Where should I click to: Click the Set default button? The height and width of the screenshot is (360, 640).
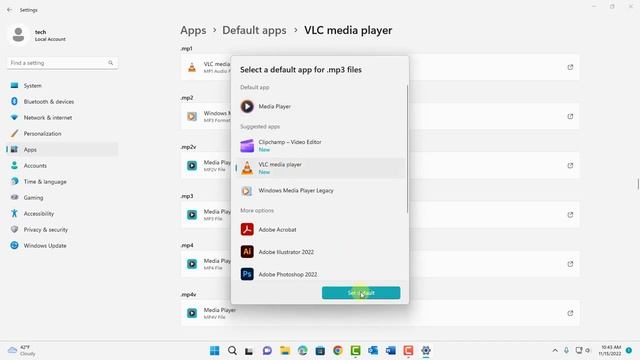coord(361,293)
